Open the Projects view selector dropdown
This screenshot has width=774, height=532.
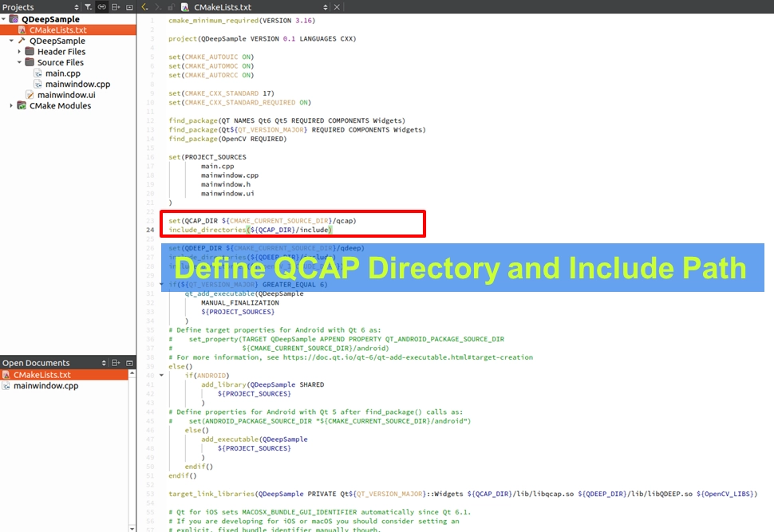[x=77, y=7]
